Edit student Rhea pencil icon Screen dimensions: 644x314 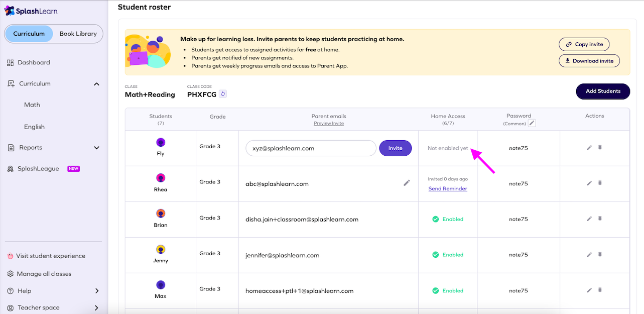click(x=589, y=183)
